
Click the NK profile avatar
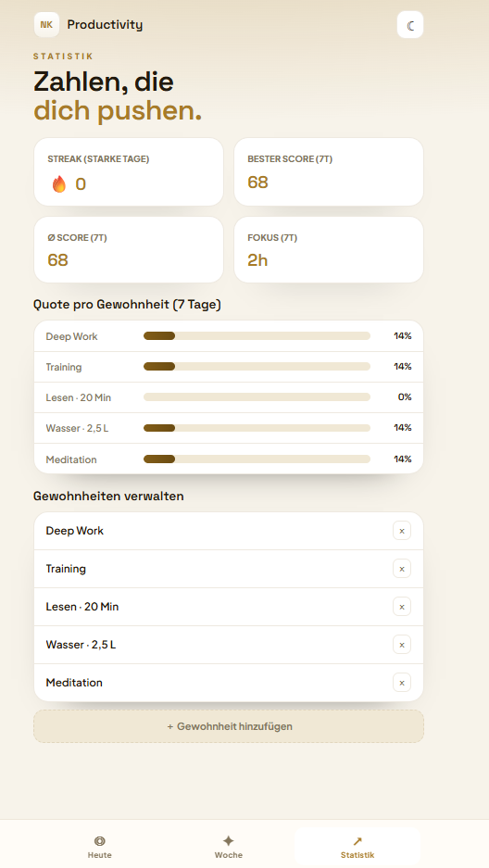[x=46, y=25]
